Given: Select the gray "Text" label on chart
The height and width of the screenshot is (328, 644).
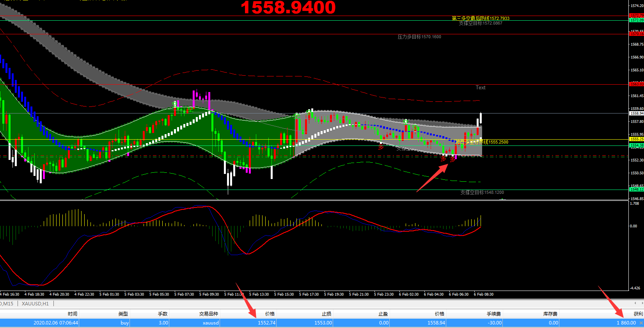Looking at the screenshot, I should (x=481, y=88).
